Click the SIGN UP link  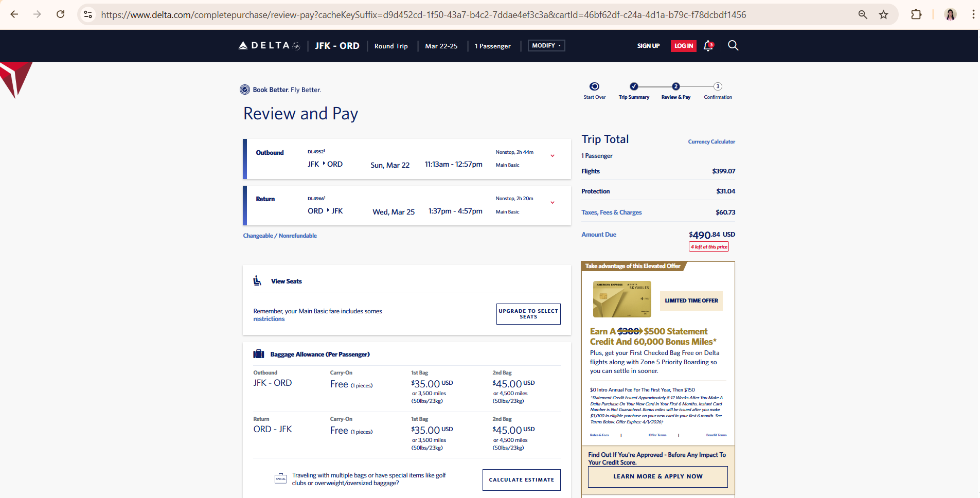pyautogui.click(x=648, y=46)
